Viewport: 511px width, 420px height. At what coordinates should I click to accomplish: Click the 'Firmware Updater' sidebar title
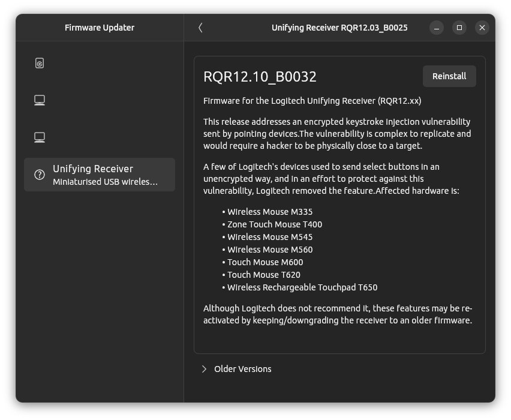click(x=100, y=28)
